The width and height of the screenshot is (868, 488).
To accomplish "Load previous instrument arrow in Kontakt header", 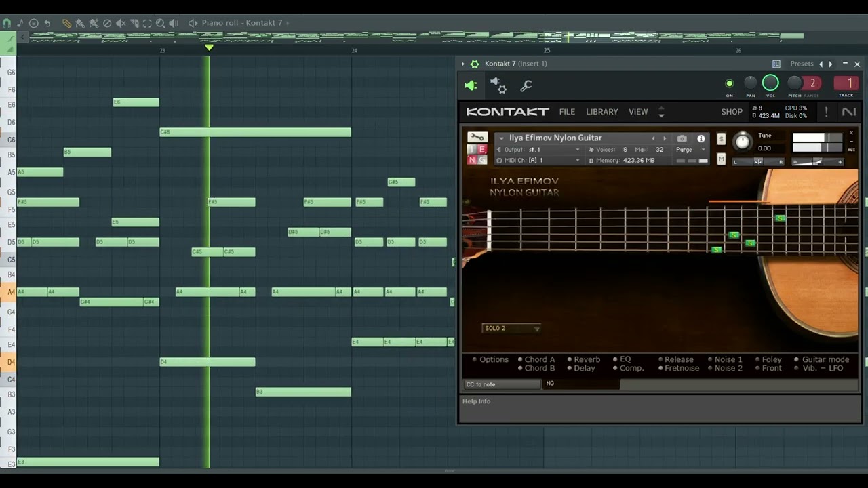I will click(x=654, y=138).
